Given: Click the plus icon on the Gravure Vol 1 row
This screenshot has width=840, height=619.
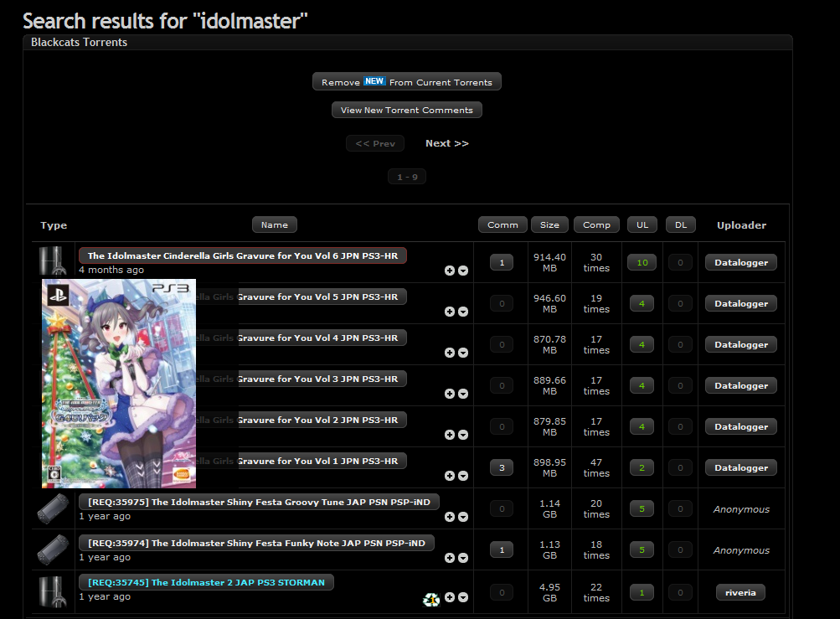Looking at the screenshot, I should coord(450,476).
